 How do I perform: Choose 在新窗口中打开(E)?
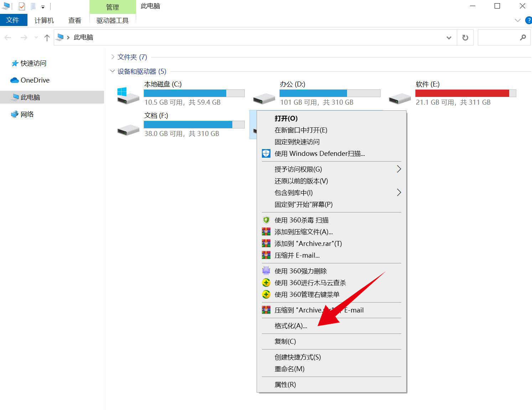tap(331, 130)
